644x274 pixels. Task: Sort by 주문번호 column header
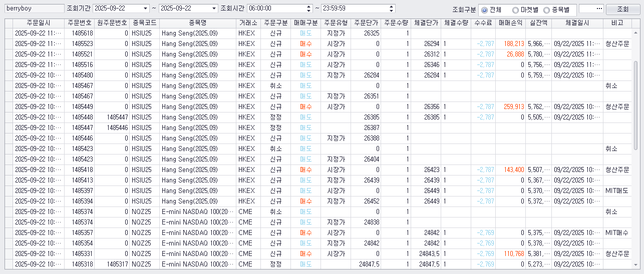click(79, 23)
